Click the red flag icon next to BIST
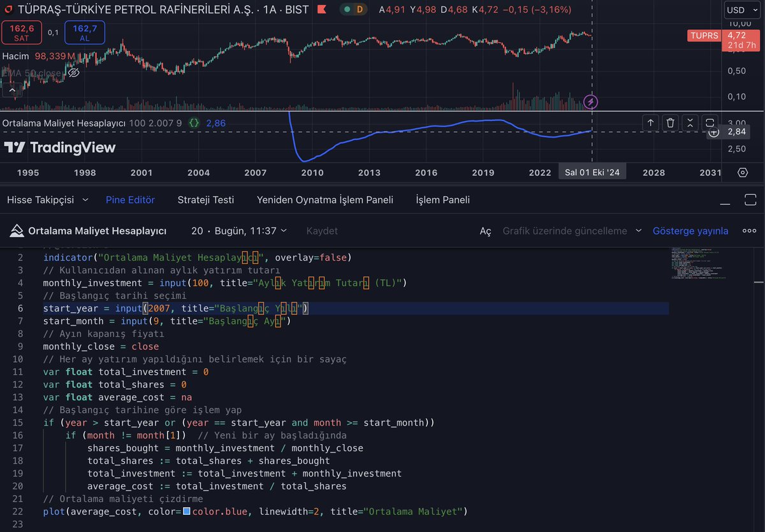The height and width of the screenshot is (532, 765). coord(322,10)
